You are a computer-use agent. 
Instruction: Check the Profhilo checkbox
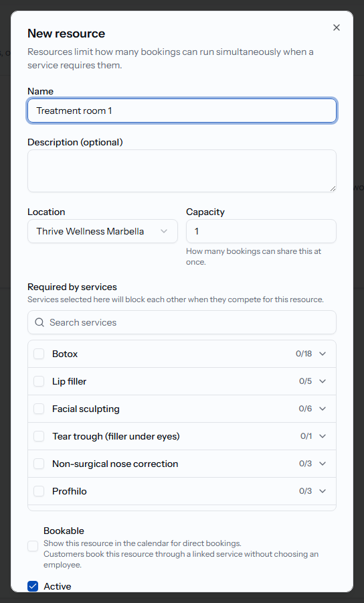coord(39,491)
